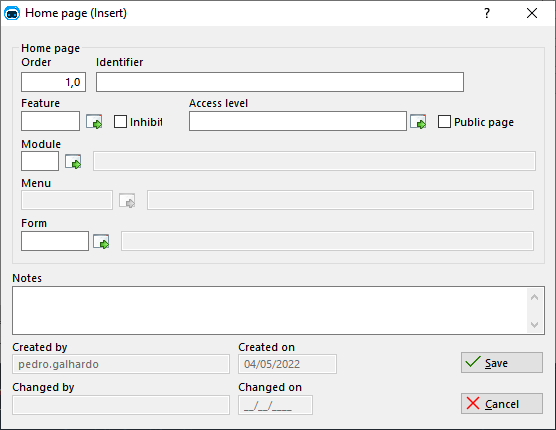
Task: Click the Order input field
Action: (54, 82)
